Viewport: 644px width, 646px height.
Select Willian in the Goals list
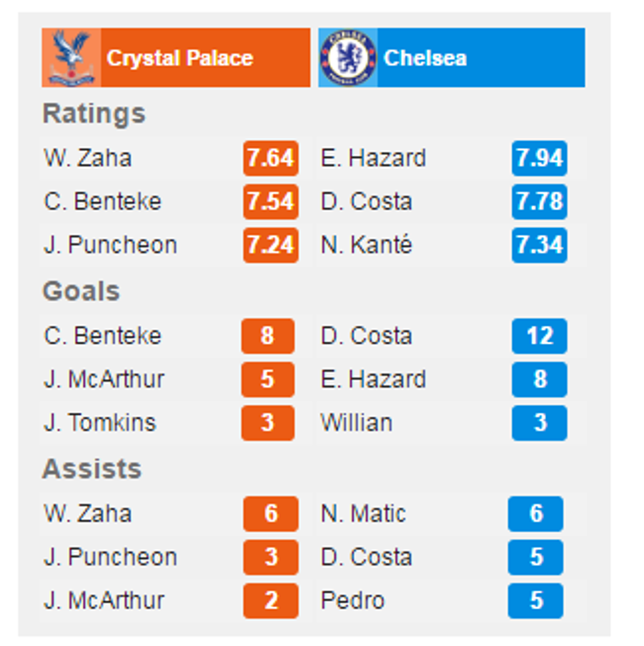click(x=356, y=423)
